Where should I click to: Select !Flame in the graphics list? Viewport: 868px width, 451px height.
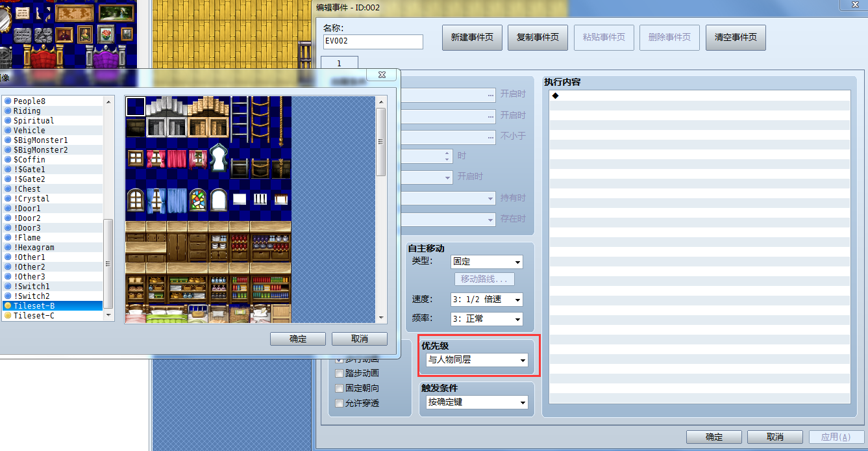53,238
